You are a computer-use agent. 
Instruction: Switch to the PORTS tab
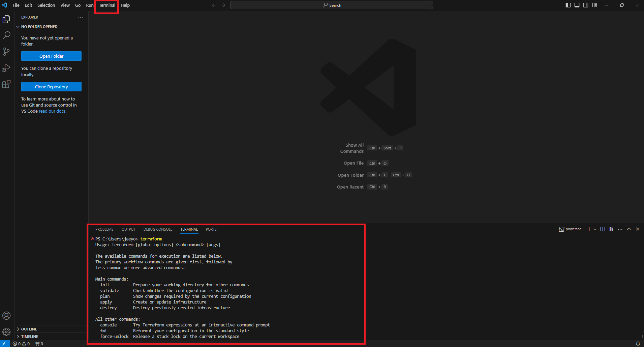pyautogui.click(x=211, y=229)
